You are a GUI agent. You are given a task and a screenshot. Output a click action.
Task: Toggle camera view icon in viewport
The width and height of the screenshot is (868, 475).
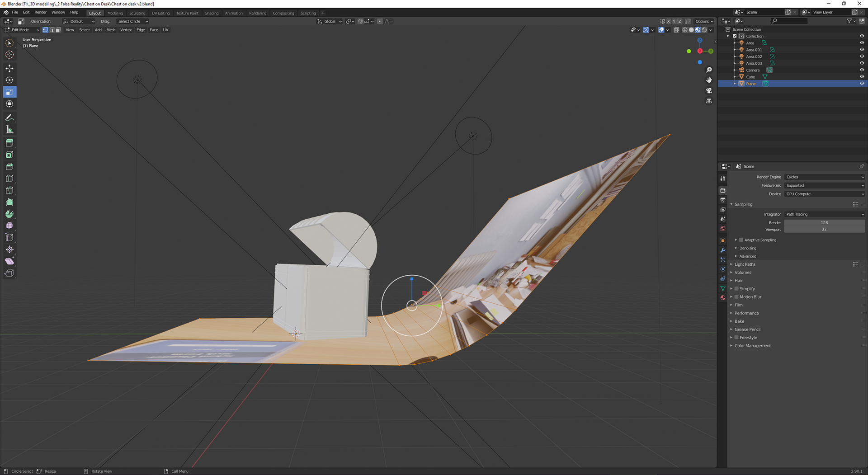click(709, 90)
